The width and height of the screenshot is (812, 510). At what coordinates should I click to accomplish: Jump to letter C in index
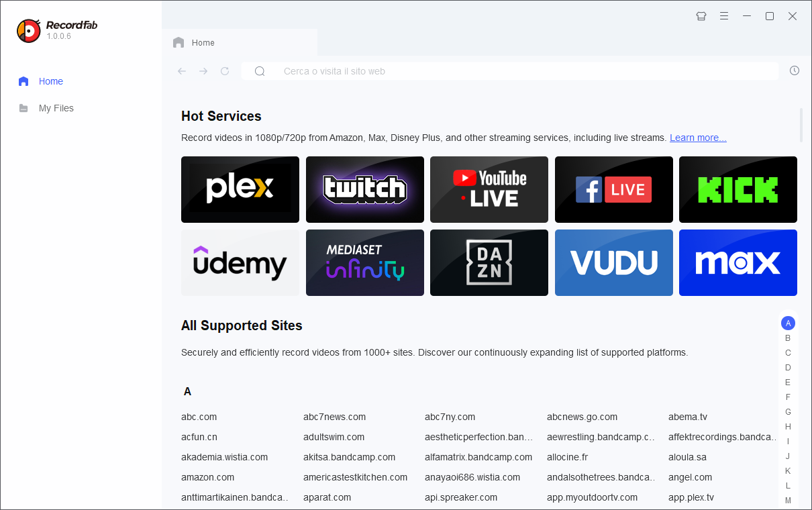[x=788, y=353]
